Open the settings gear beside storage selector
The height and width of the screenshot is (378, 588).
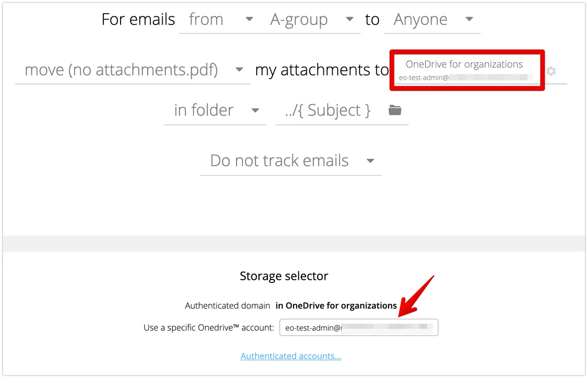click(551, 72)
